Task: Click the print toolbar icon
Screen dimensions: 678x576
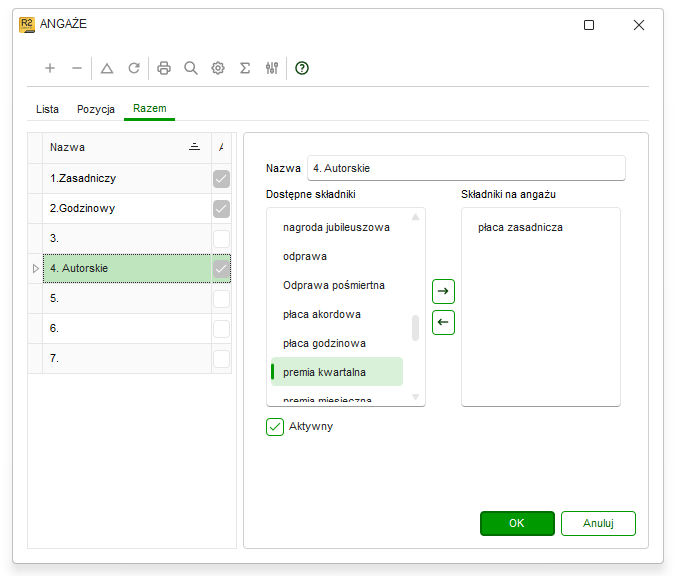Action: coord(164,68)
